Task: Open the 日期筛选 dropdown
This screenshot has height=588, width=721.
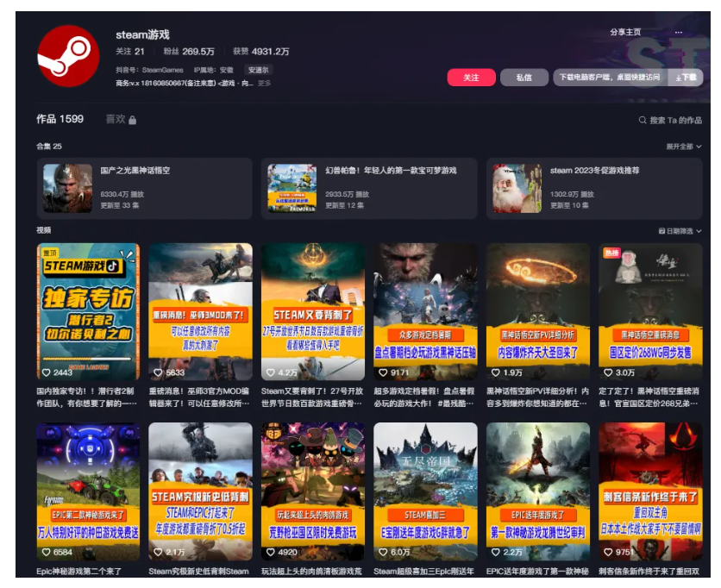Action: [x=681, y=231]
